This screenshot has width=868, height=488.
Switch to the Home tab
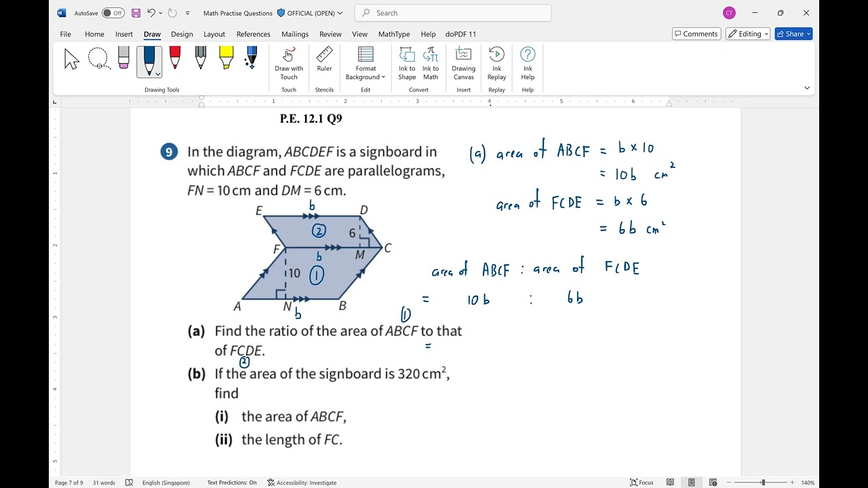[x=94, y=34]
